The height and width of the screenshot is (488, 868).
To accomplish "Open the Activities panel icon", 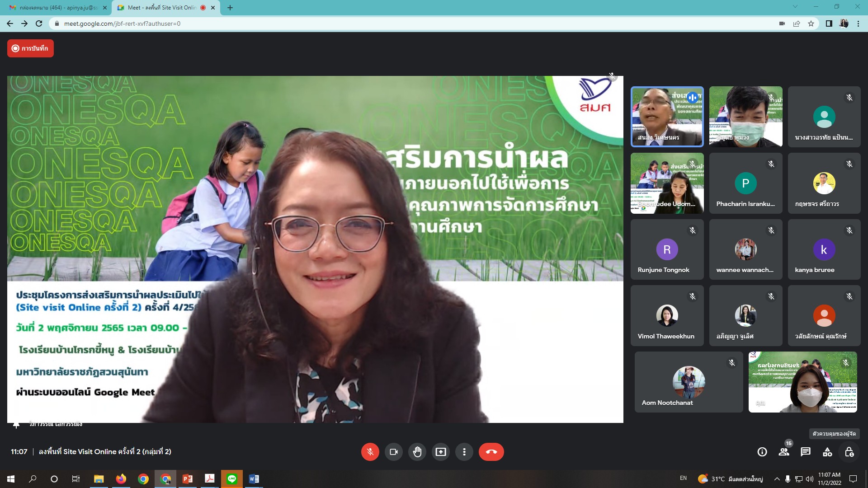I will pyautogui.click(x=827, y=452).
